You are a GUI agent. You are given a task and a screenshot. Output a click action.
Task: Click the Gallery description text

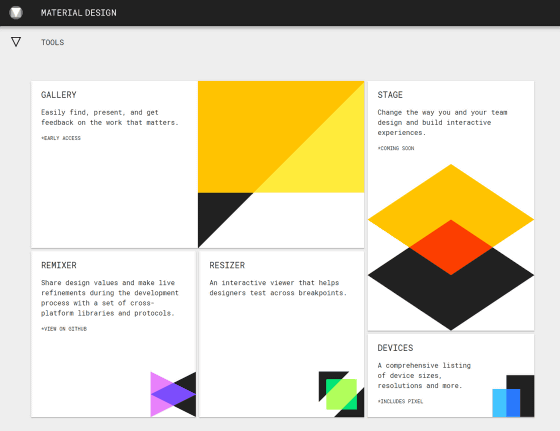110,117
